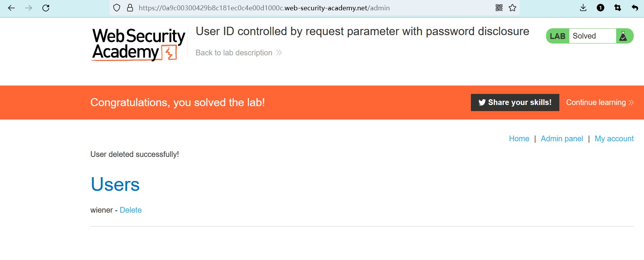Viewport: 644px width, 260px height.
Task: Click the lab flask icon
Action: click(x=623, y=36)
